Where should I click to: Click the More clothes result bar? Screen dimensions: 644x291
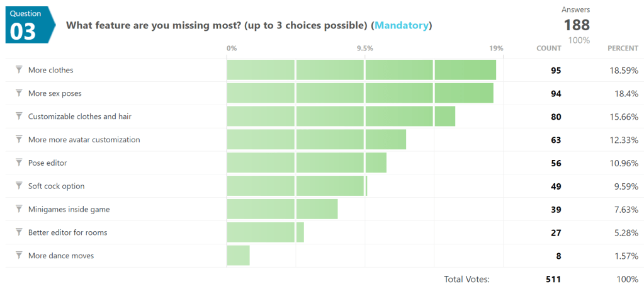361,70
